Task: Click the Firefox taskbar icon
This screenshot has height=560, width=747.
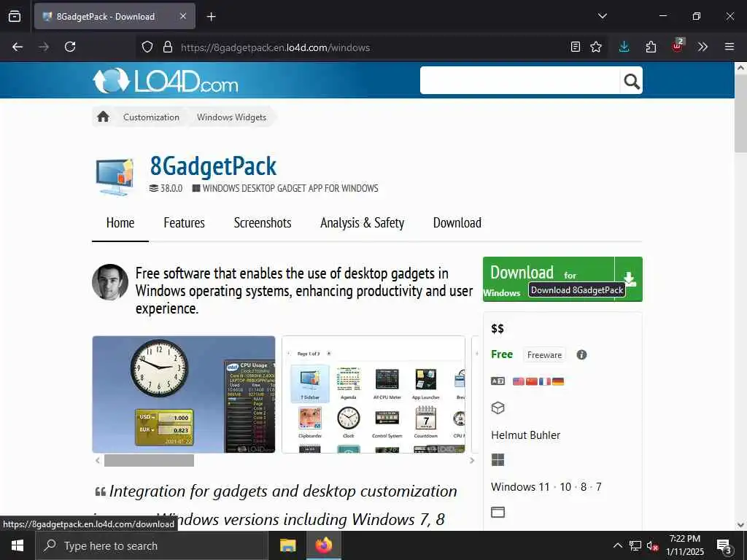Action: point(323,545)
